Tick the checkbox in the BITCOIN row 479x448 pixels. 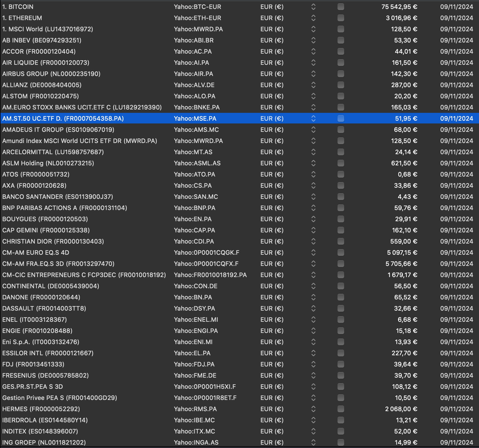pos(341,7)
